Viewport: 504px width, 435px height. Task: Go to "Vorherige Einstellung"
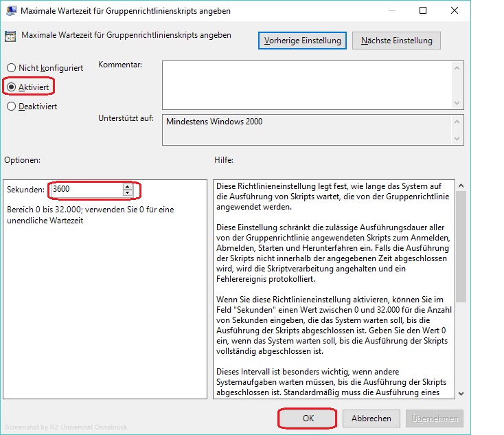pos(303,41)
